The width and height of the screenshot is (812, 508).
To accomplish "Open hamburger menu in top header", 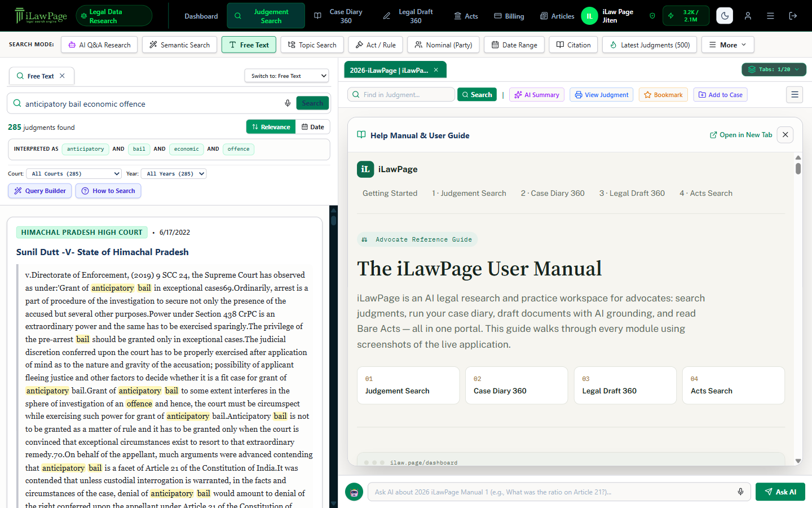I will 770,16.
